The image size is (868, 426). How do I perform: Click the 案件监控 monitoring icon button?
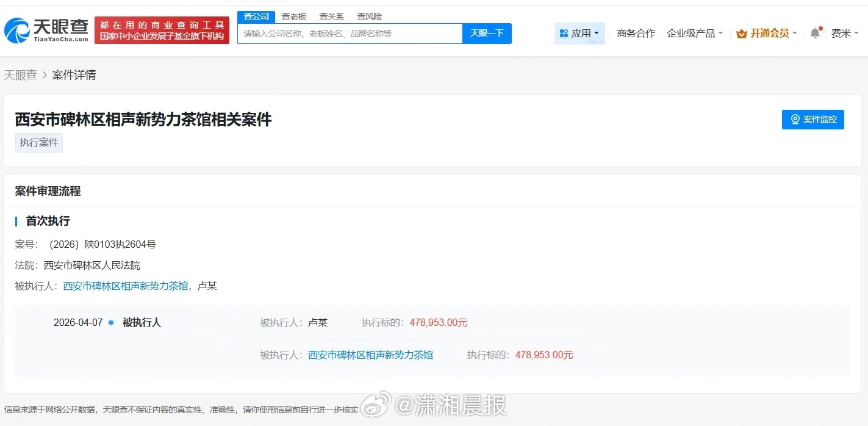click(812, 120)
